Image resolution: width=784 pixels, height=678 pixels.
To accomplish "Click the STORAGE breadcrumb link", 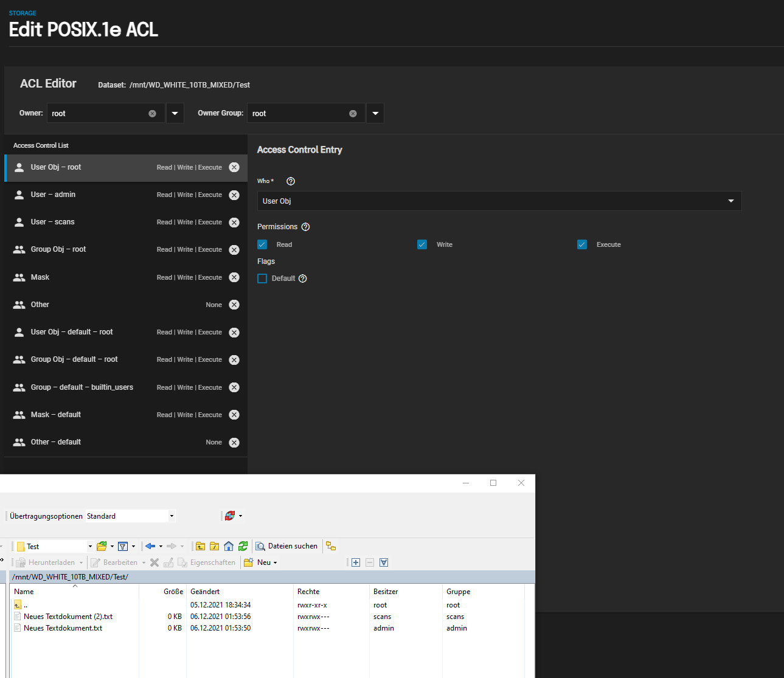I will (x=23, y=13).
